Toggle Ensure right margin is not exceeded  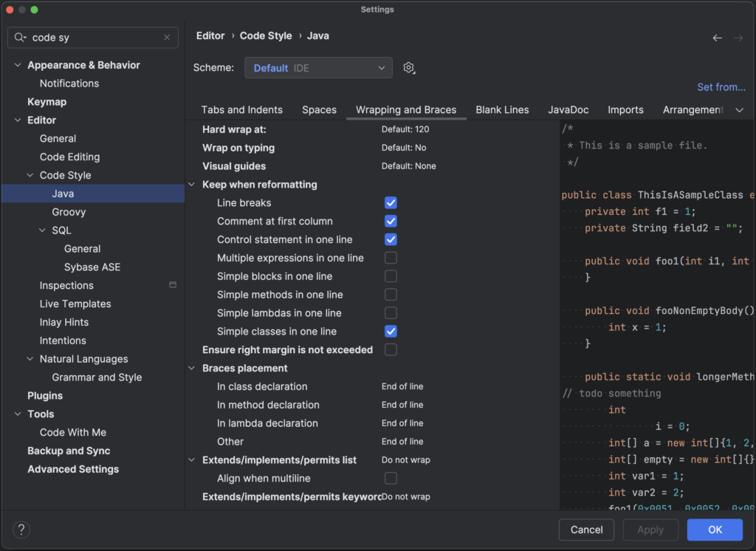(391, 350)
